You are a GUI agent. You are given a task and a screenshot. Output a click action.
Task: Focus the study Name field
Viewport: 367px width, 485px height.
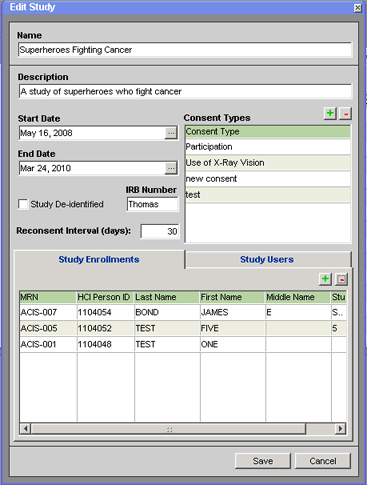click(x=185, y=50)
